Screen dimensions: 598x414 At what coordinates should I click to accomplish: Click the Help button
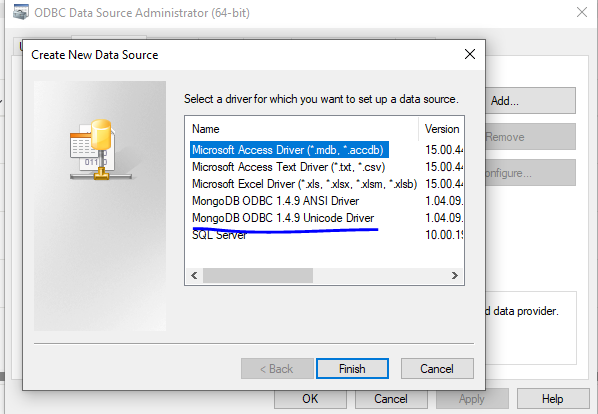pyautogui.click(x=553, y=399)
